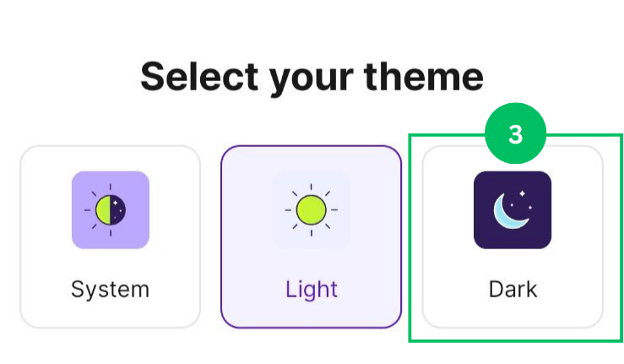This screenshot has width=624, height=364.
Task: Click the stars beside the crescent moon
Action: [523, 195]
